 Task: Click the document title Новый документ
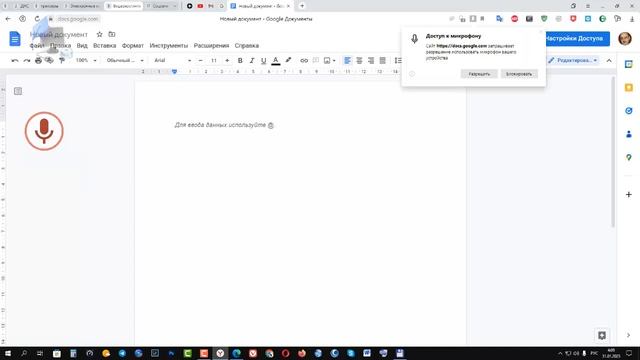[59, 35]
